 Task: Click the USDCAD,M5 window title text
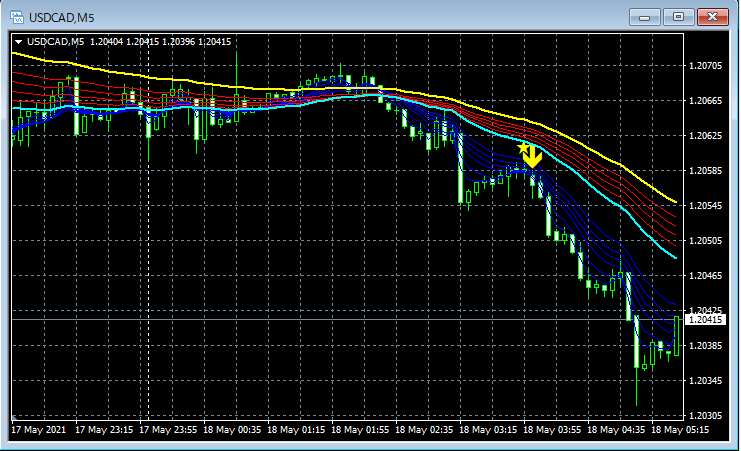click(x=61, y=18)
